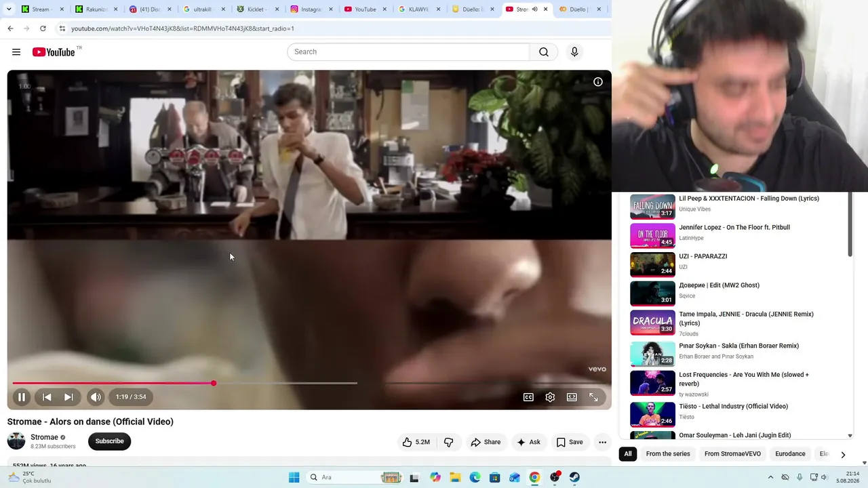
Task: Show more filter chips with arrow
Action: coord(843,454)
